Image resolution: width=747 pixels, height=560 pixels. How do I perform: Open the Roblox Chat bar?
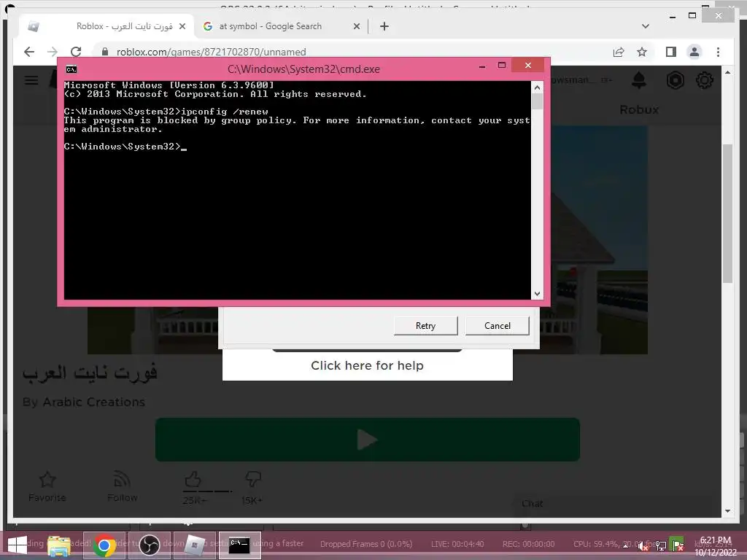(x=612, y=504)
